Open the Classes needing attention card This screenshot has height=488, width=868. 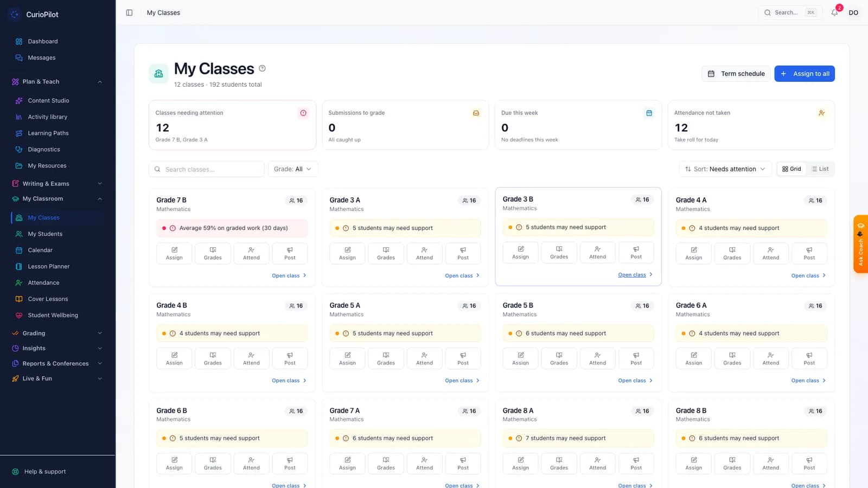[232, 125]
